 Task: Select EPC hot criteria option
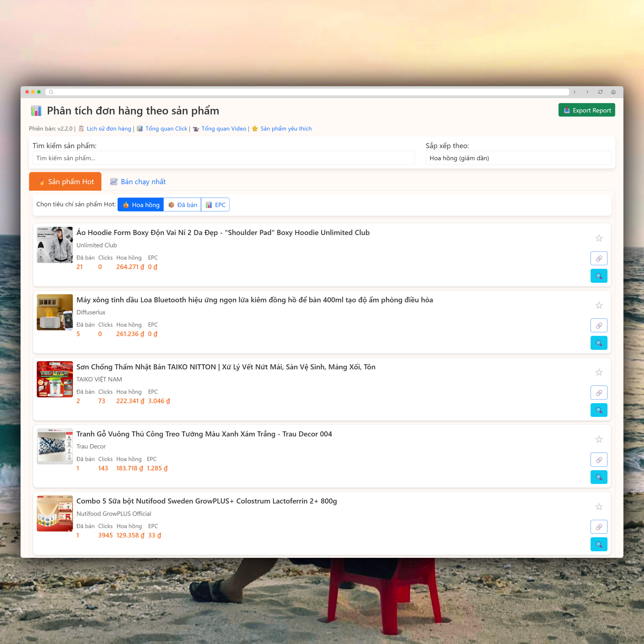click(x=215, y=205)
